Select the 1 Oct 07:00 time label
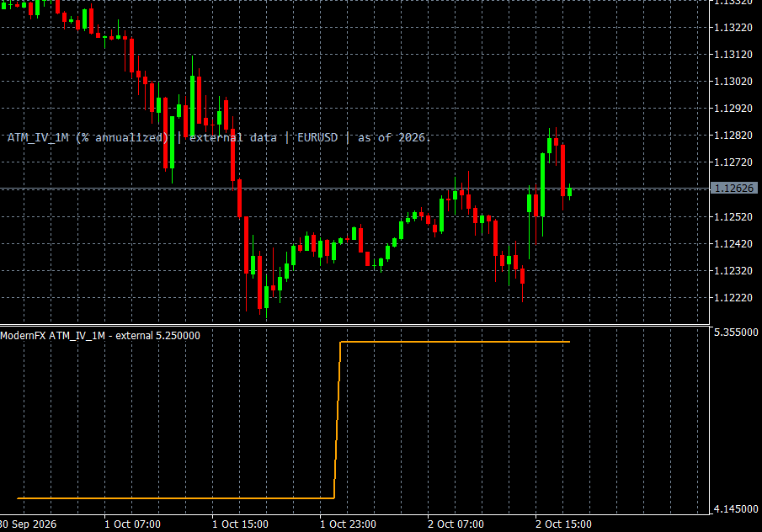 pos(132,524)
